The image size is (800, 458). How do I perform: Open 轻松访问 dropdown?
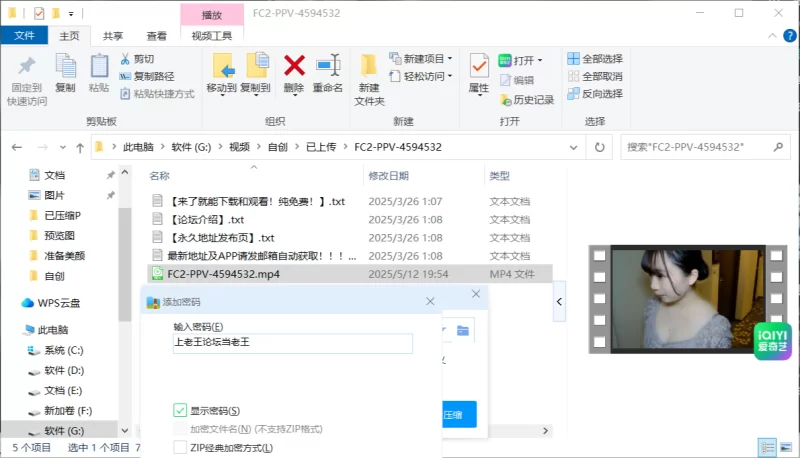point(421,77)
